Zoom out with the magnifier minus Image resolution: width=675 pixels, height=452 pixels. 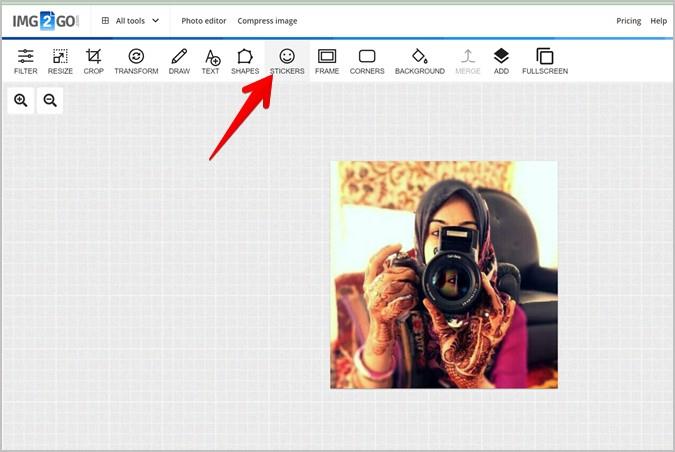click(x=50, y=100)
